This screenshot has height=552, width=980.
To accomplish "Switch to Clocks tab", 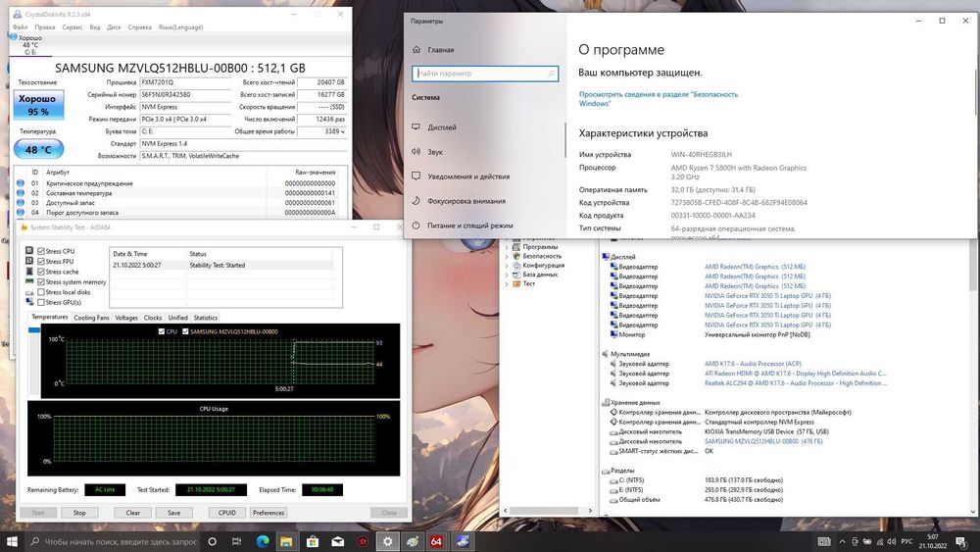I will (153, 318).
